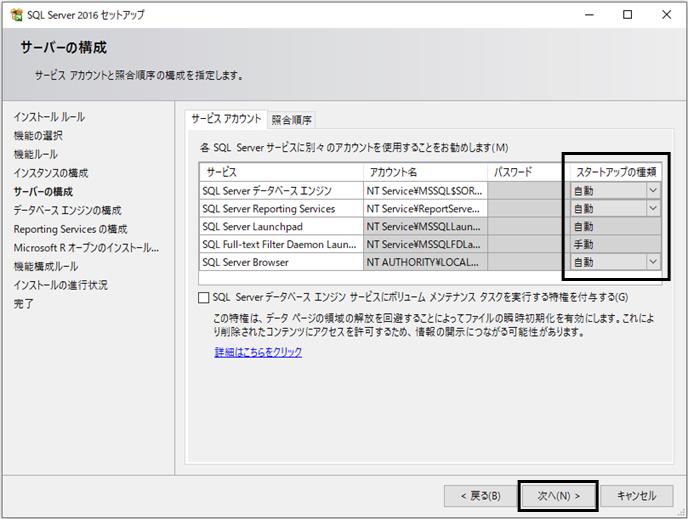Click account name for Reporting Services
The image size is (688, 519).
pos(425,209)
